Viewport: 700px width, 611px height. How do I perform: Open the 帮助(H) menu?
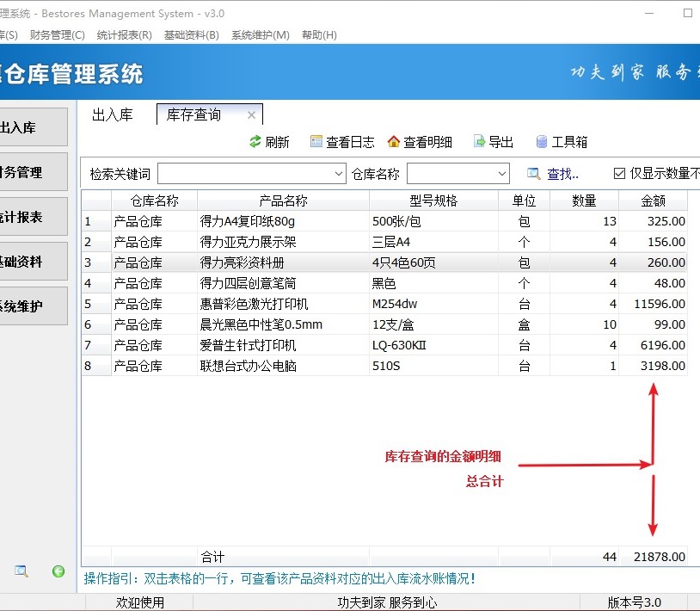319,34
